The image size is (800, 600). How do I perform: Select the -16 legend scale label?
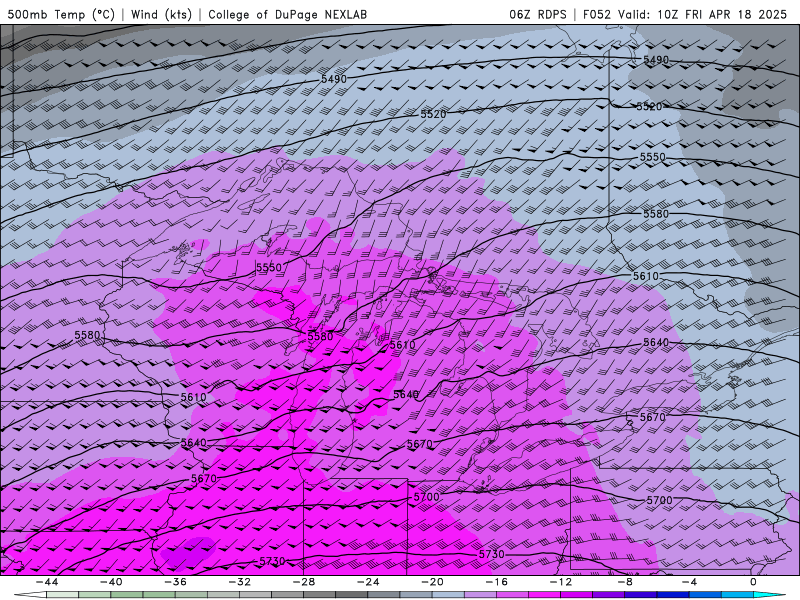496,582
